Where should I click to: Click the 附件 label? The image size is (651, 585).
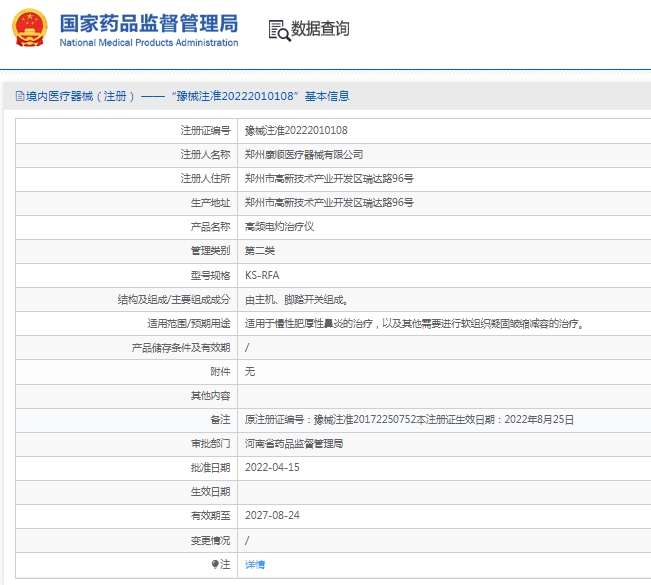220,372
